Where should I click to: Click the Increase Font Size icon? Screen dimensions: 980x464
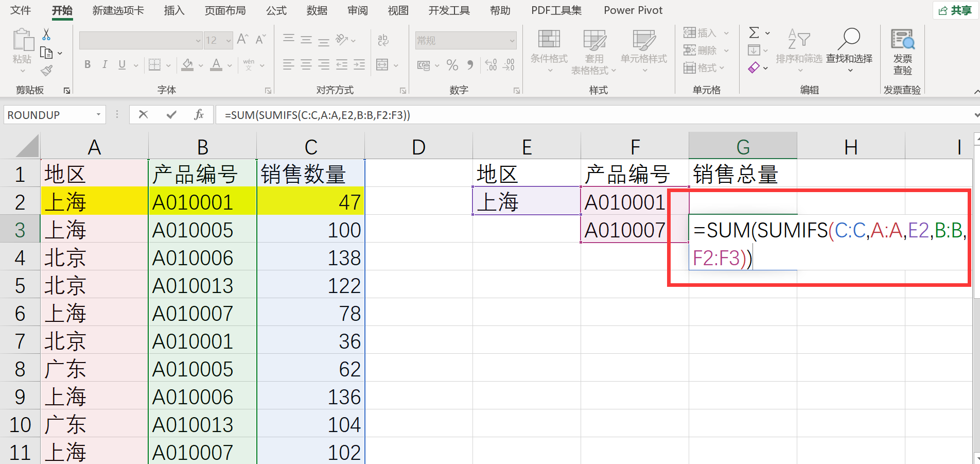(243, 39)
